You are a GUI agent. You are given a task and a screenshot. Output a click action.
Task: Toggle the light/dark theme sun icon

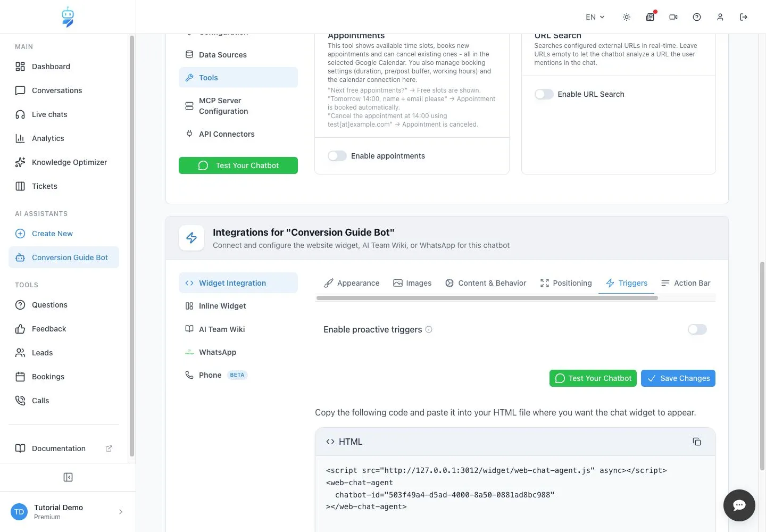pos(627,17)
